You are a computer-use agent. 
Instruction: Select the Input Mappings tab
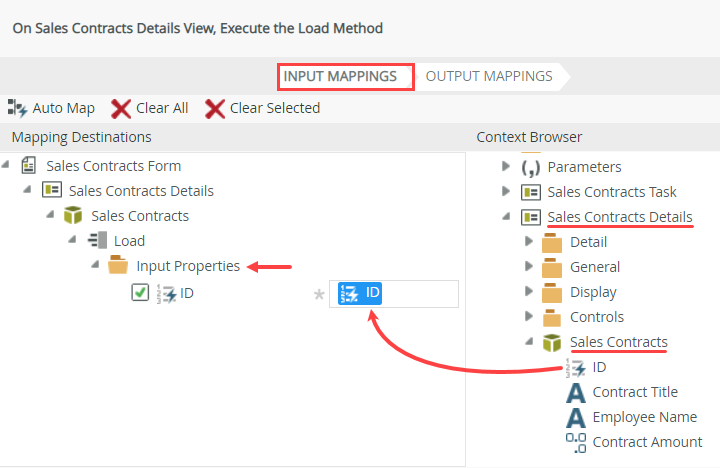click(341, 76)
